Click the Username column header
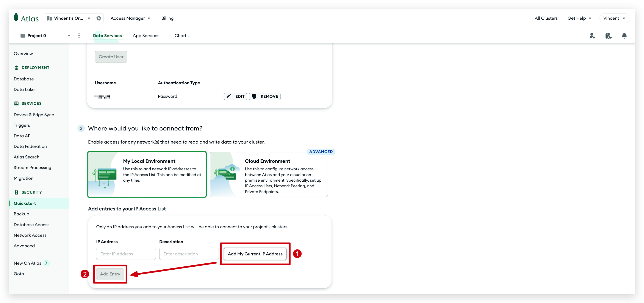The width and height of the screenshot is (644, 303). [105, 83]
